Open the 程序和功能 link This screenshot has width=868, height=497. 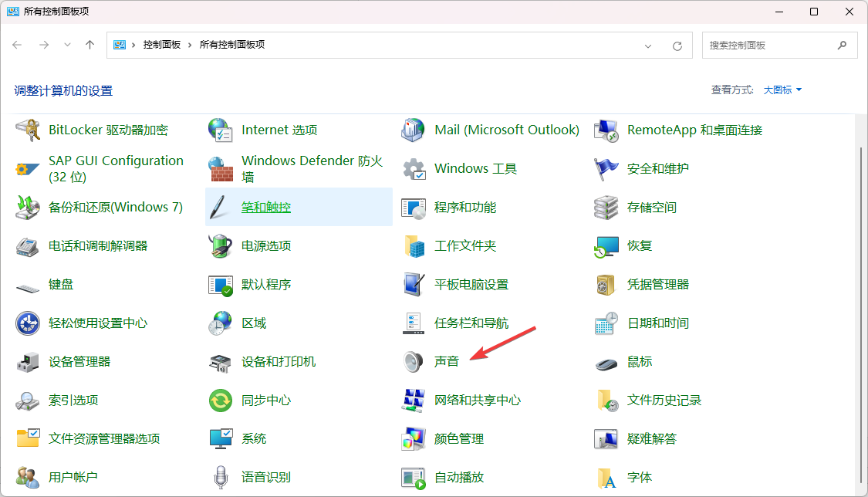tap(465, 208)
